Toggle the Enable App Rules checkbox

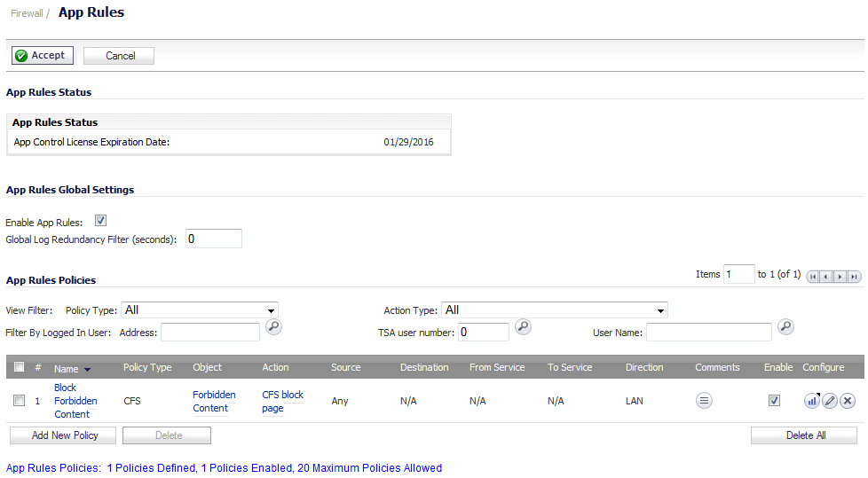click(x=101, y=221)
